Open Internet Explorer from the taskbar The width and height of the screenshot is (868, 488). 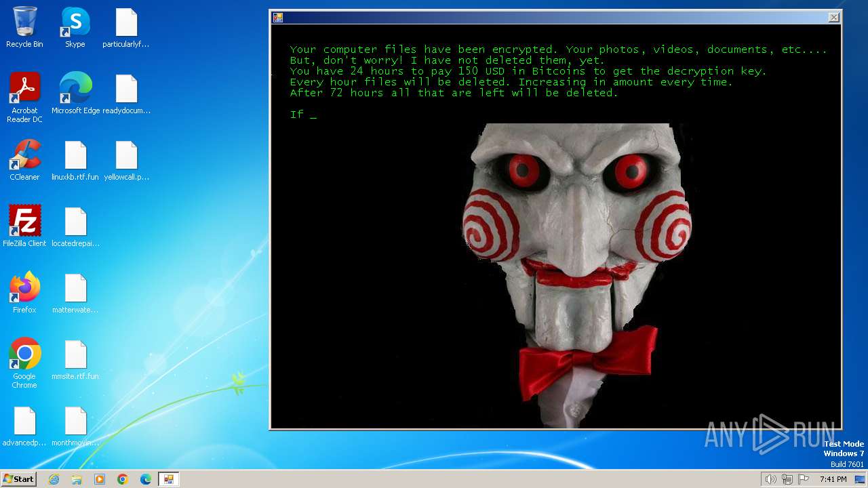(54, 479)
